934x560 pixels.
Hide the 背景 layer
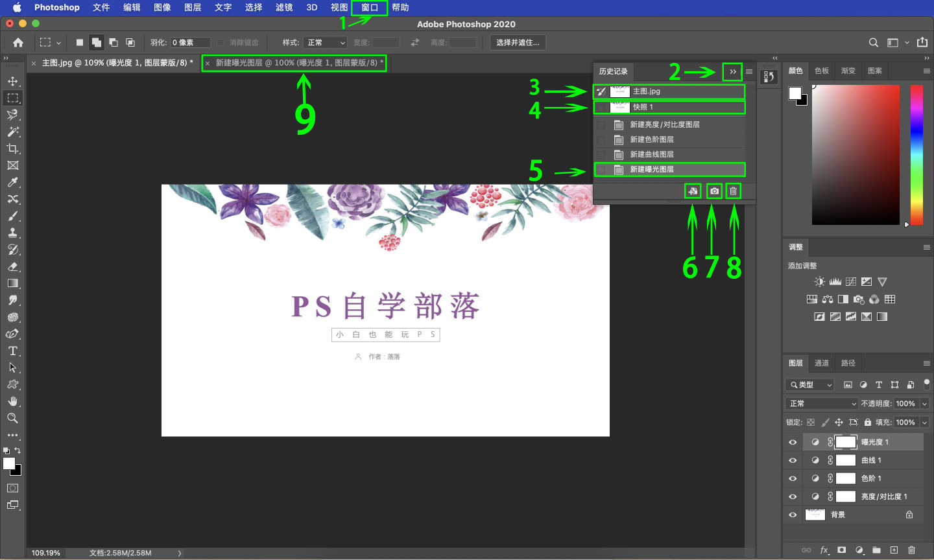coord(792,515)
